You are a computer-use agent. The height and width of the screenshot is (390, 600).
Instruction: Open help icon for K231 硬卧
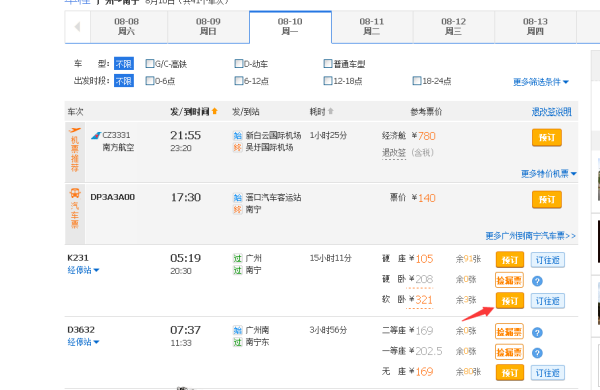(x=537, y=281)
